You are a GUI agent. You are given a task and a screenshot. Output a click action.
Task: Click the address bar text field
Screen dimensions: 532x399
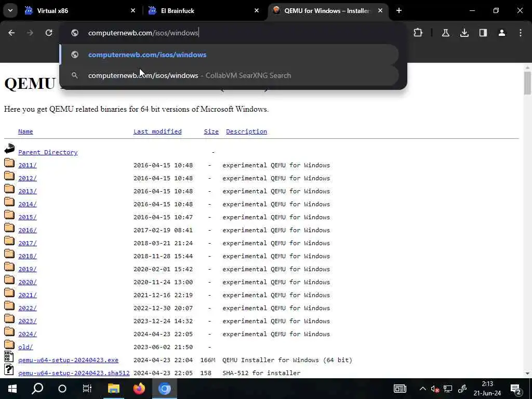tap(233, 33)
